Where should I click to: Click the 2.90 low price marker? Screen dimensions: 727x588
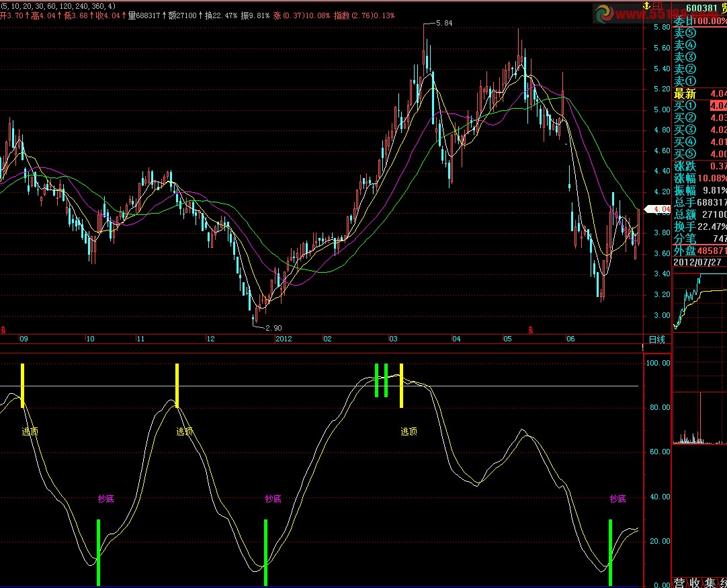[273, 327]
